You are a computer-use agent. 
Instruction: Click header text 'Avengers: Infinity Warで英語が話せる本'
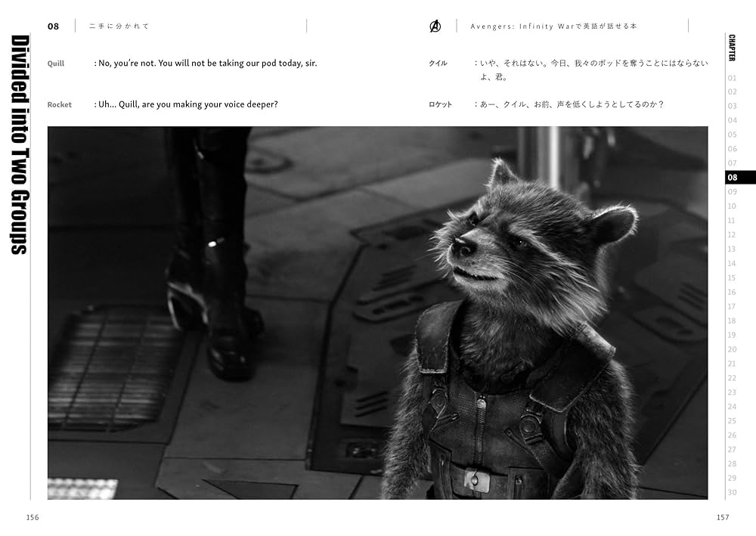pos(553,26)
